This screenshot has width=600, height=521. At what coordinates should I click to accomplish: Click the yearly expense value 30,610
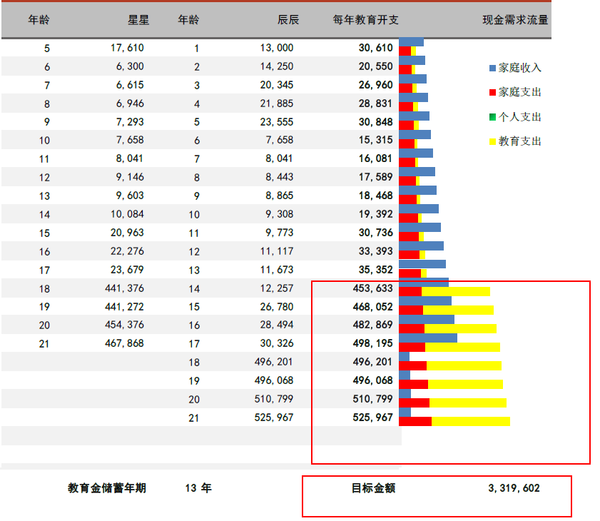point(376,48)
